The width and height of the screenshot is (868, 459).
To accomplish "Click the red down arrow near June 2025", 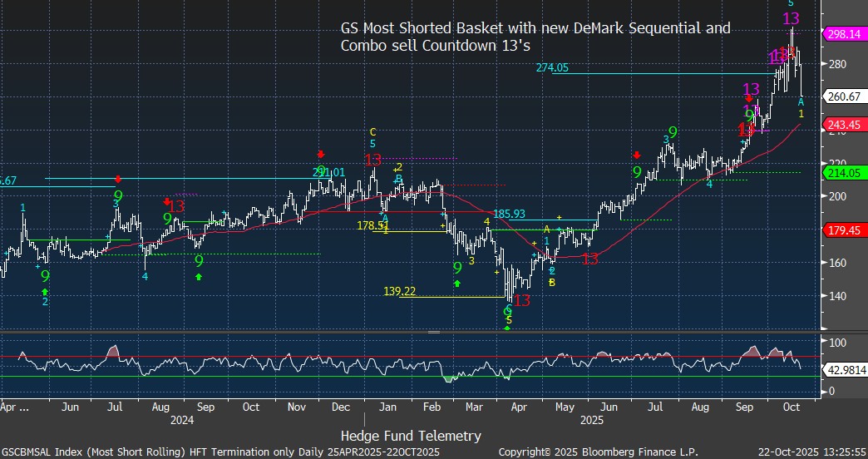I will tap(636, 155).
